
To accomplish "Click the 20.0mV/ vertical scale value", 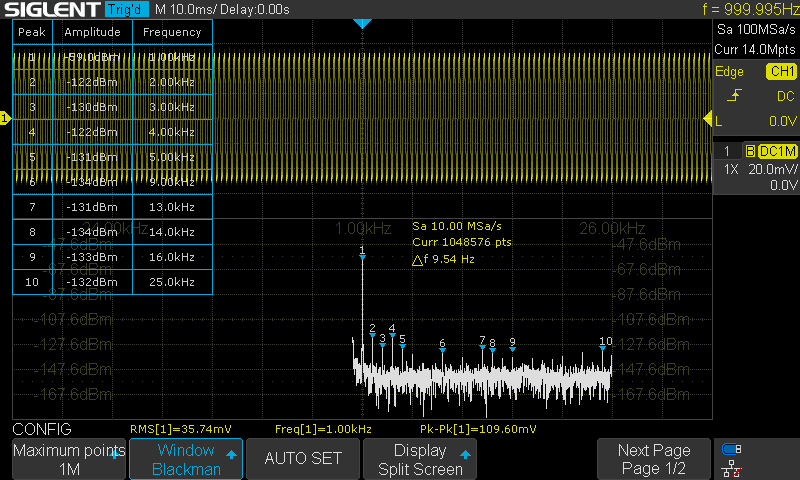I will 772,169.
